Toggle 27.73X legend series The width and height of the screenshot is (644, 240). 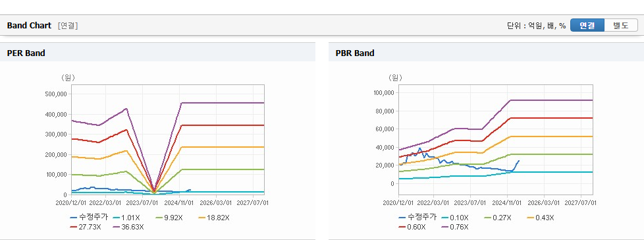click(86, 227)
